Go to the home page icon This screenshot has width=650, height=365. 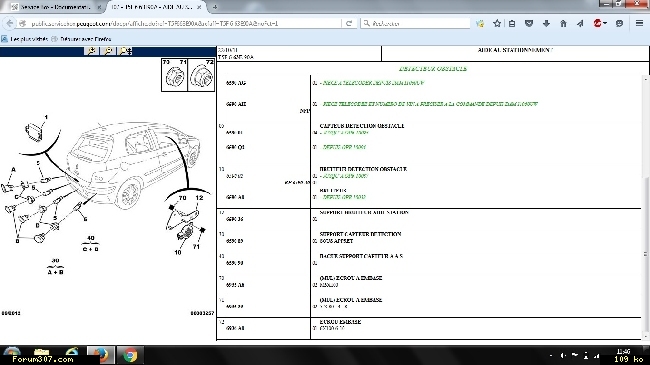pyautogui.click(x=563, y=23)
